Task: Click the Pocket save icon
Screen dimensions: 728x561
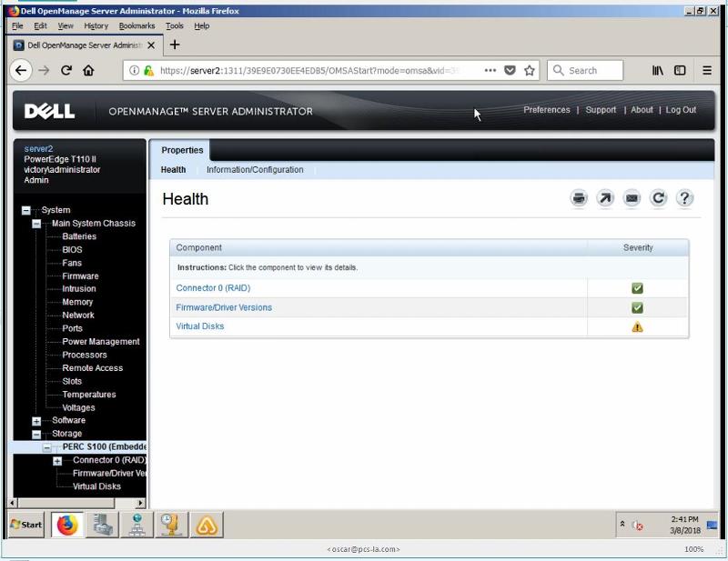Action: (510, 71)
